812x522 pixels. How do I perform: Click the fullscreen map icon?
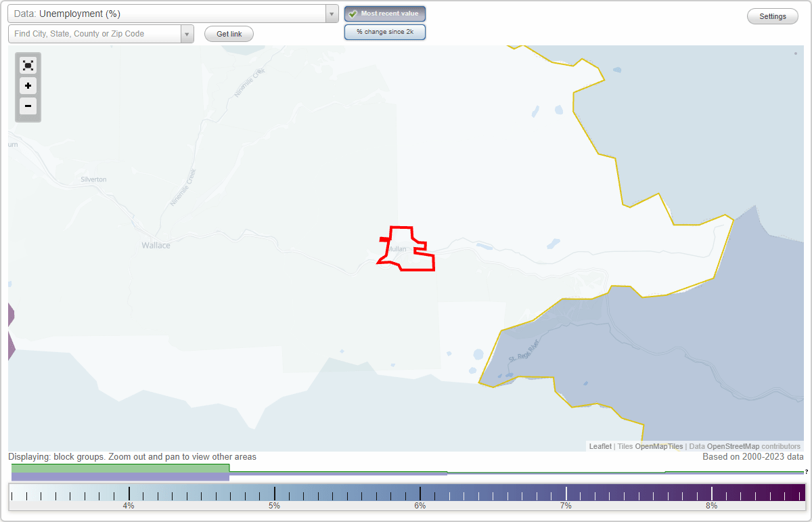click(28, 66)
